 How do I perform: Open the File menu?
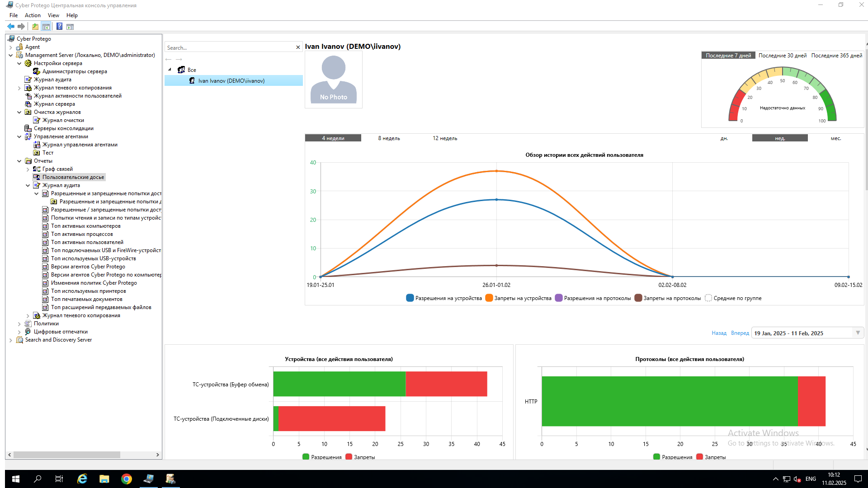click(14, 15)
